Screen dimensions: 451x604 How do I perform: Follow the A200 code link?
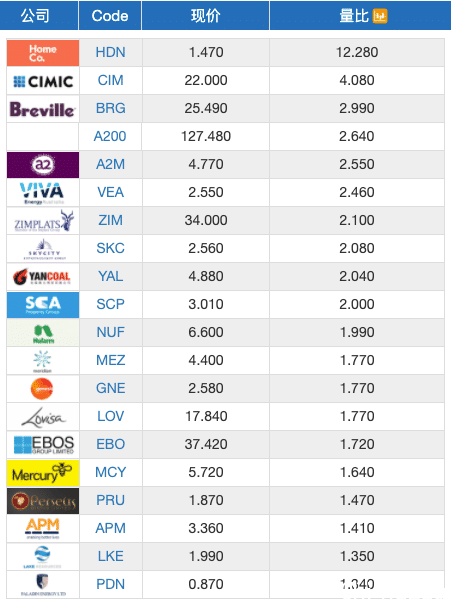110,136
